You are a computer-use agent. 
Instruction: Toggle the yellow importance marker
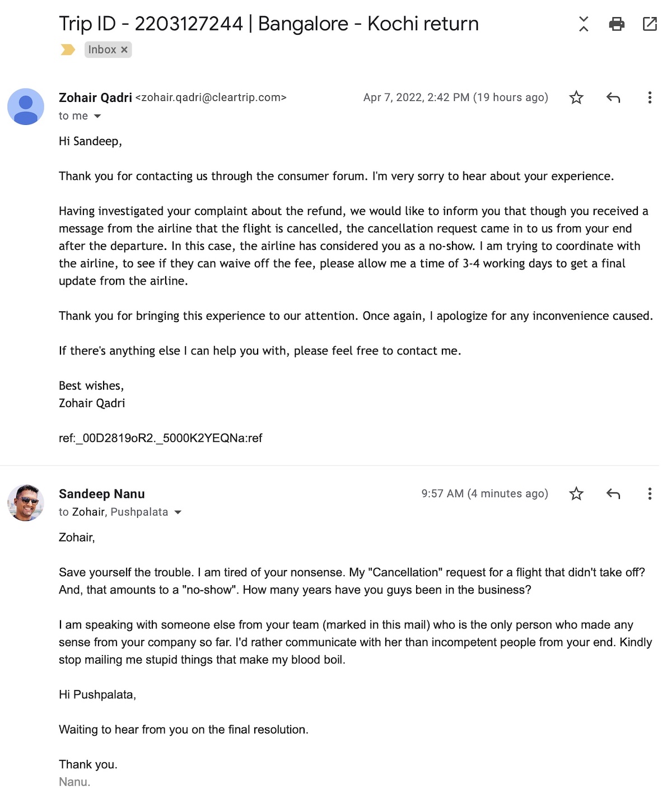(x=68, y=50)
